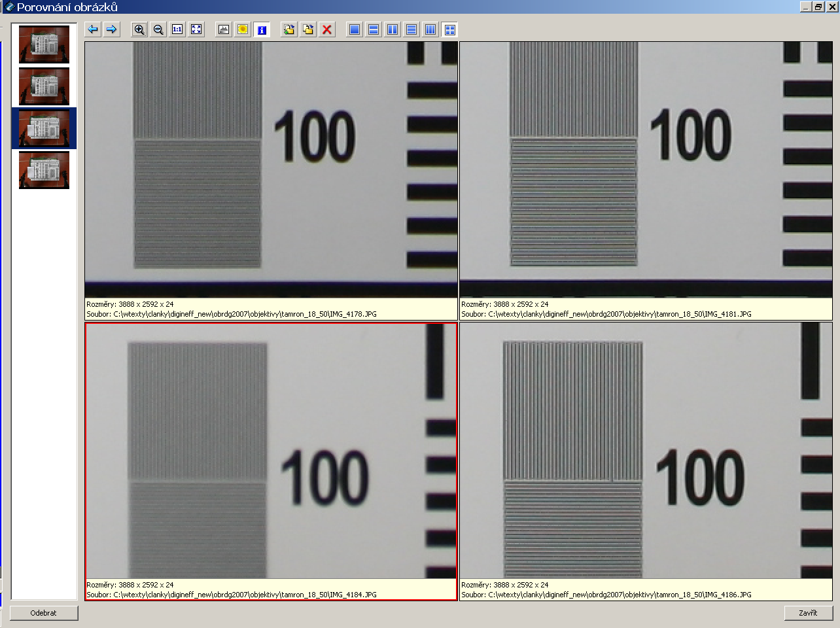Select two images stacked horizontally layout
Screen dimensions: 840x628
[374, 29]
